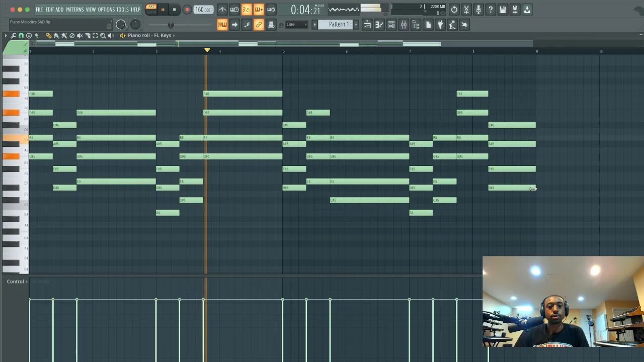644x362 pixels.
Task: Open the arrow left of Pattern 1
Action: 315,25
